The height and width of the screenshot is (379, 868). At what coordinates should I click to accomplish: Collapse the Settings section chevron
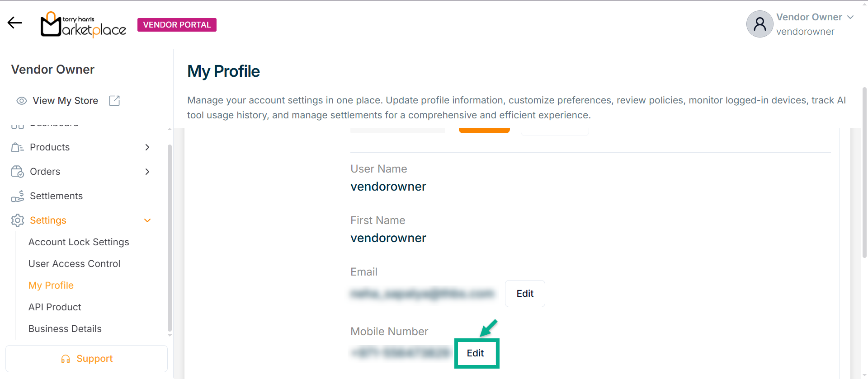click(x=147, y=220)
